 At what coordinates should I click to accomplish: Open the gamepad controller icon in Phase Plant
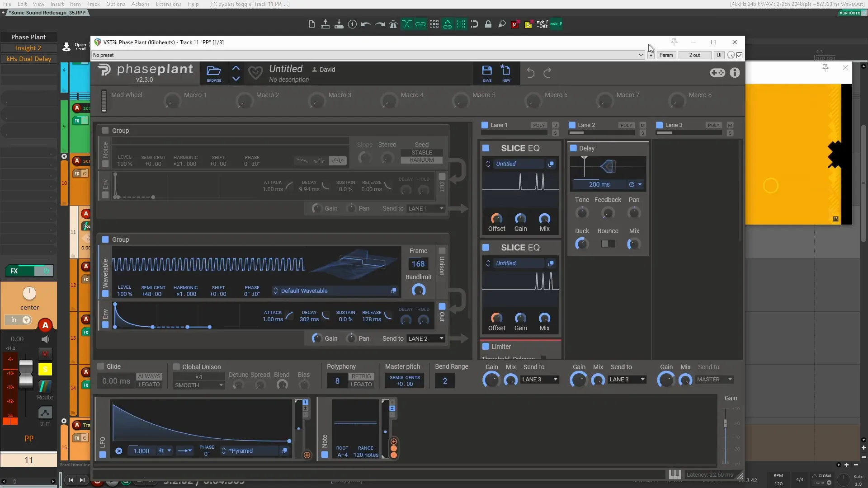click(x=717, y=73)
